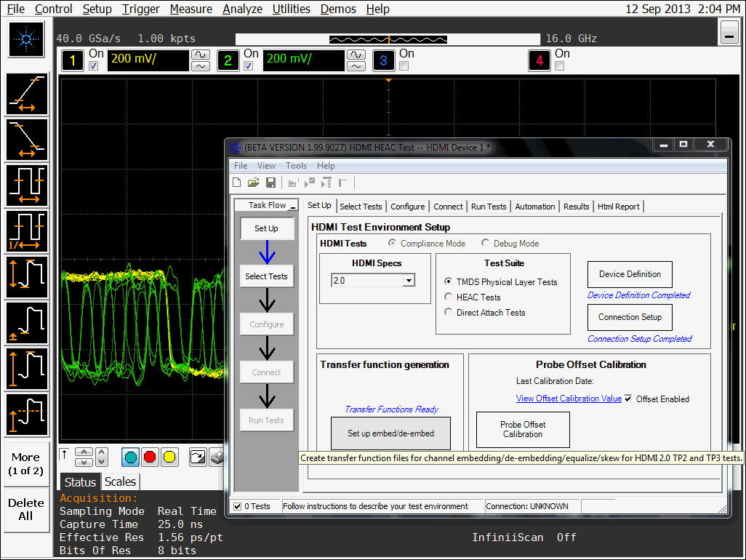The height and width of the screenshot is (560, 746).
Task: Click the yellow single acquisition button
Action: click(169, 457)
